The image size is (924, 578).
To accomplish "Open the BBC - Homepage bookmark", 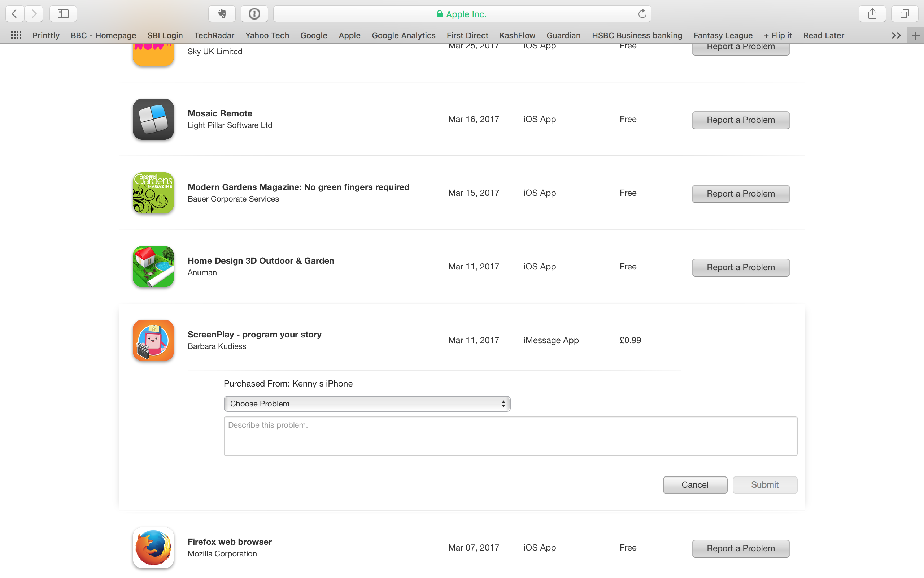I will 103,35.
